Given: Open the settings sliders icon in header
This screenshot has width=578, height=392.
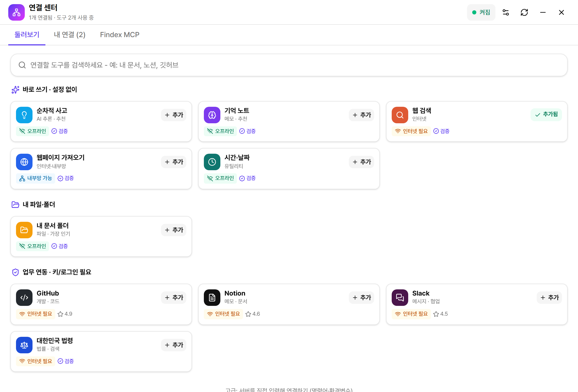Looking at the screenshot, I should [x=506, y=12].
